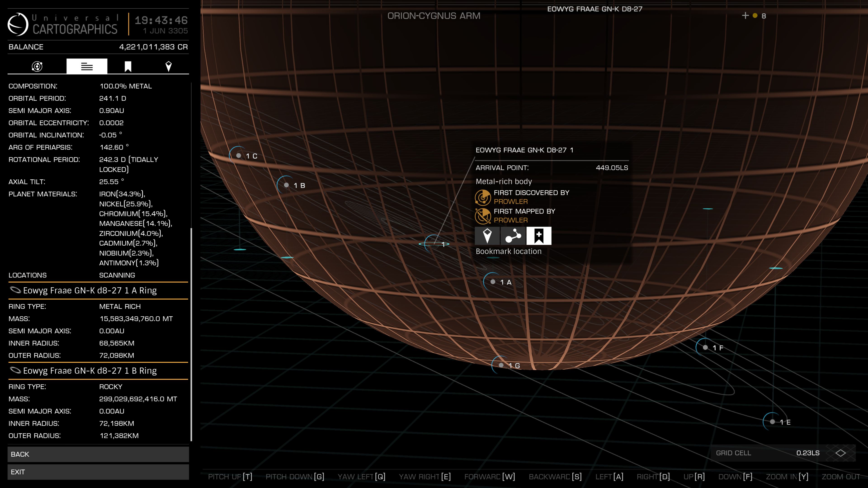This screenshot has width=868, height=488.
Task: Click the grid cell diamond icon
Action: 840,453
